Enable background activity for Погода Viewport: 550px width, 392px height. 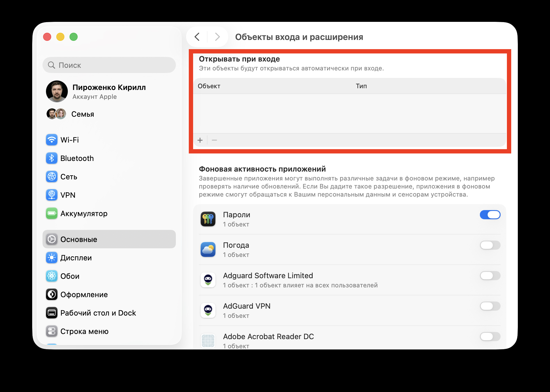pos(490,245)
